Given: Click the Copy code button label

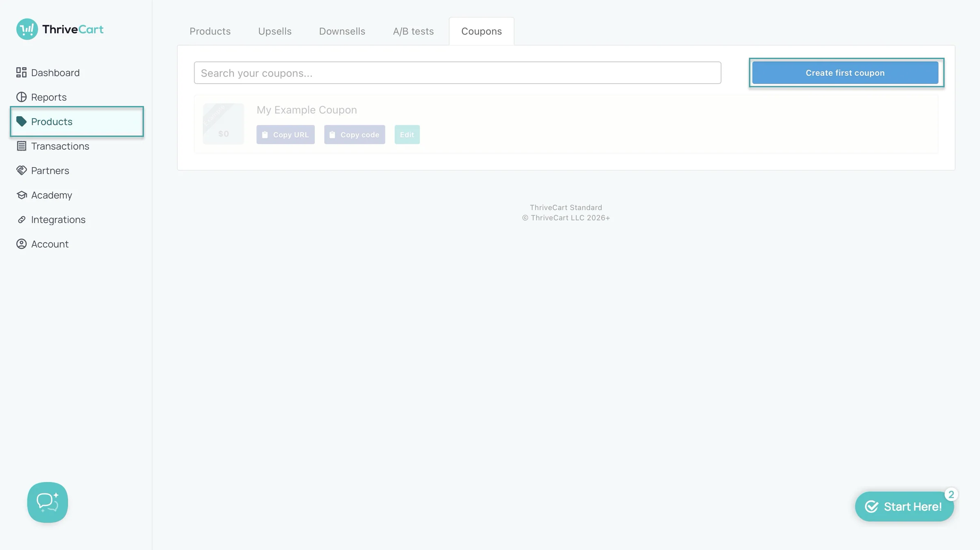Looking at the screenshot, I should point(360,135).
